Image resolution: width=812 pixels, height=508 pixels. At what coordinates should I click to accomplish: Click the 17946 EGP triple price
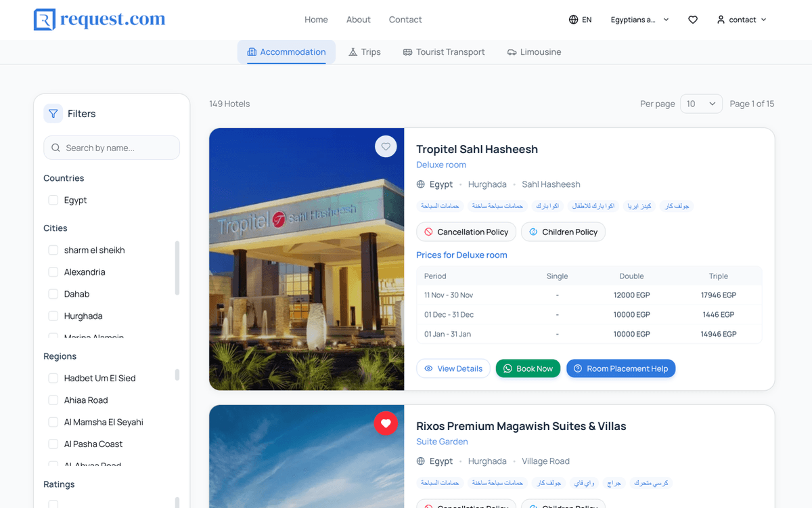[x=719, y=295]
